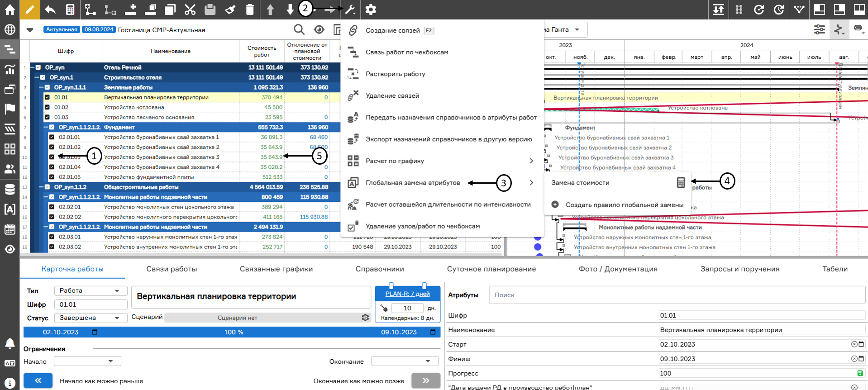
Task: Switch to Справочники tab
Action: (x=380, y=269)
